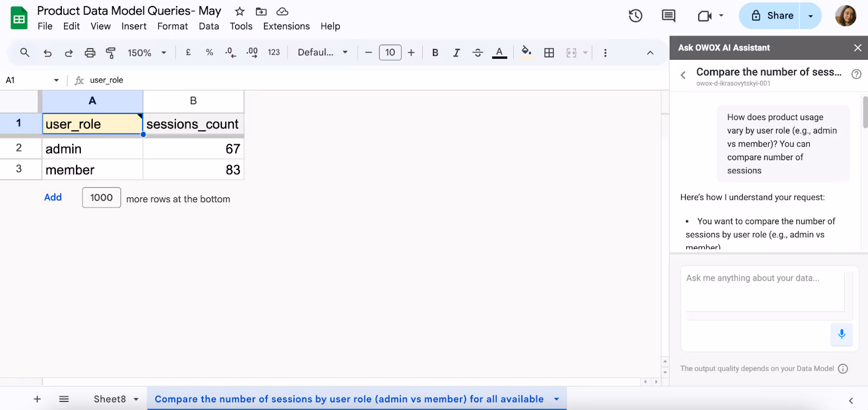Open the user account avatar

coord(846,16)
